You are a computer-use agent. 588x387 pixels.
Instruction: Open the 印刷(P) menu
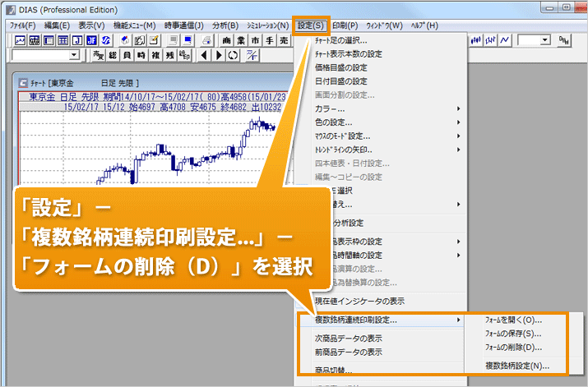[345, 25]
